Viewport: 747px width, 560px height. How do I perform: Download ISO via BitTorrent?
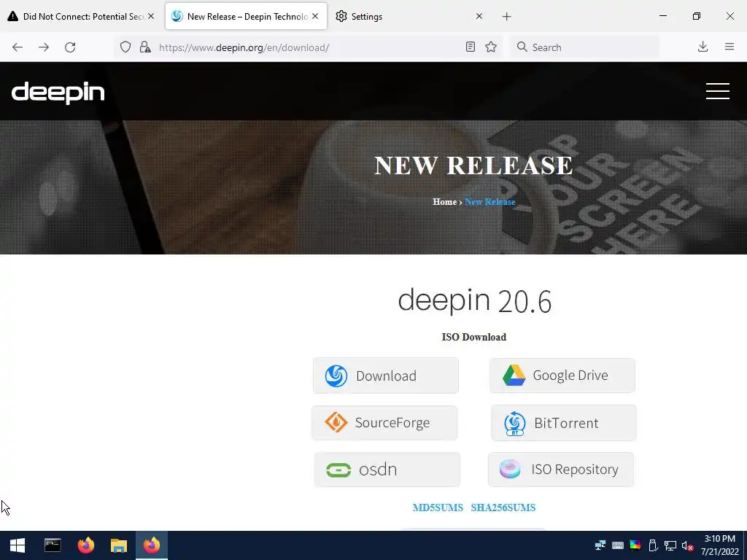564,423
